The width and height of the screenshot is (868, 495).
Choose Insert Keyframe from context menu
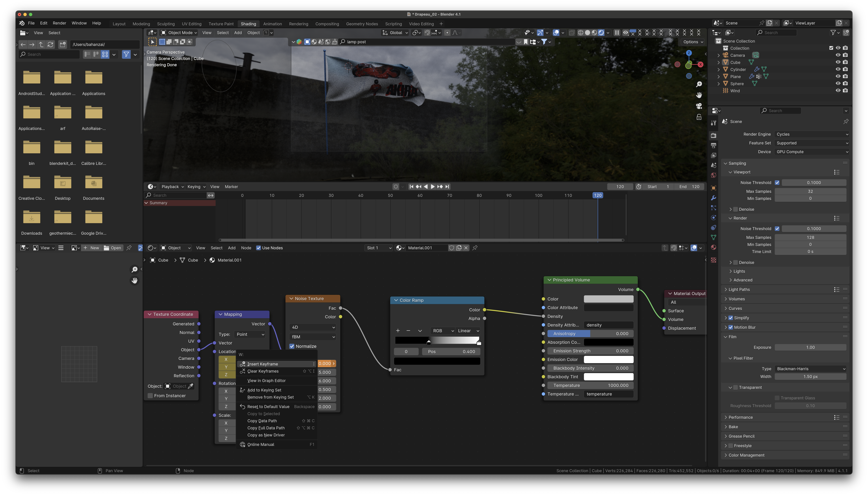point(277,364)
